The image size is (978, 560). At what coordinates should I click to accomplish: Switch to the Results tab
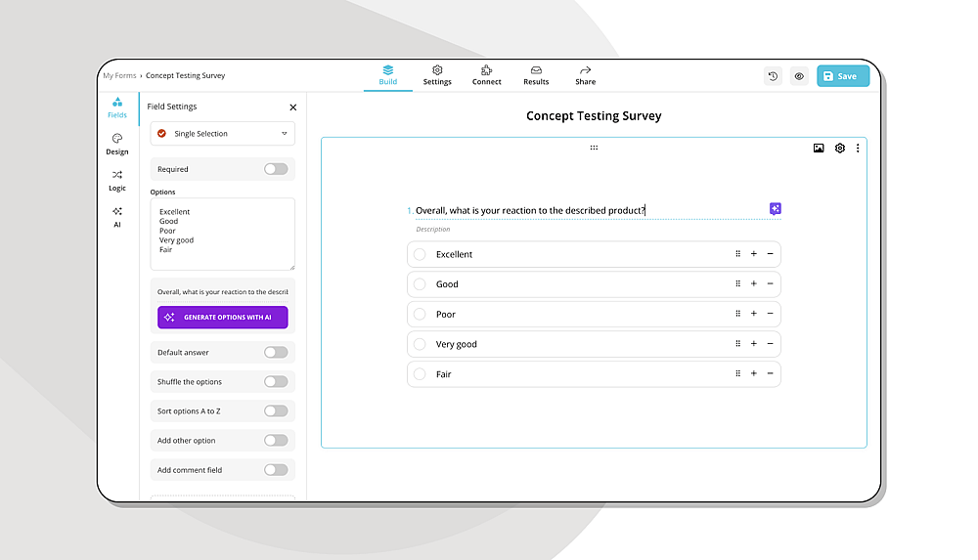coord(536,75)
